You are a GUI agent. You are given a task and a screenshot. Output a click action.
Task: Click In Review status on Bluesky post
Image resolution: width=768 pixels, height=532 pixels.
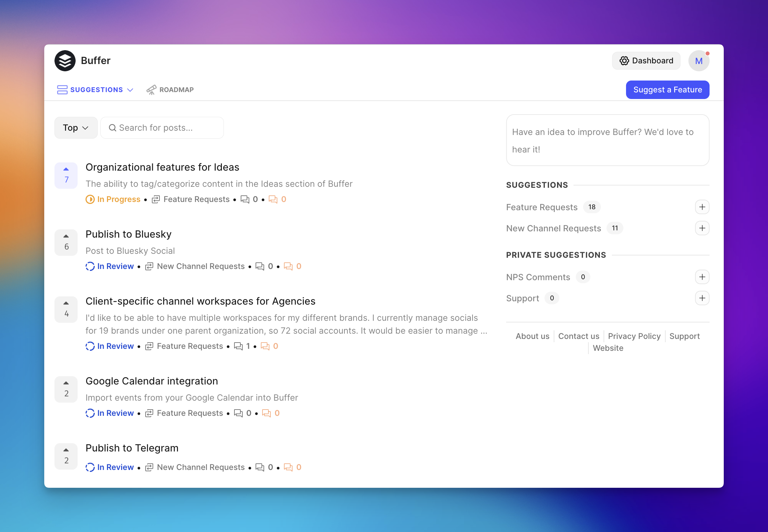110,266
